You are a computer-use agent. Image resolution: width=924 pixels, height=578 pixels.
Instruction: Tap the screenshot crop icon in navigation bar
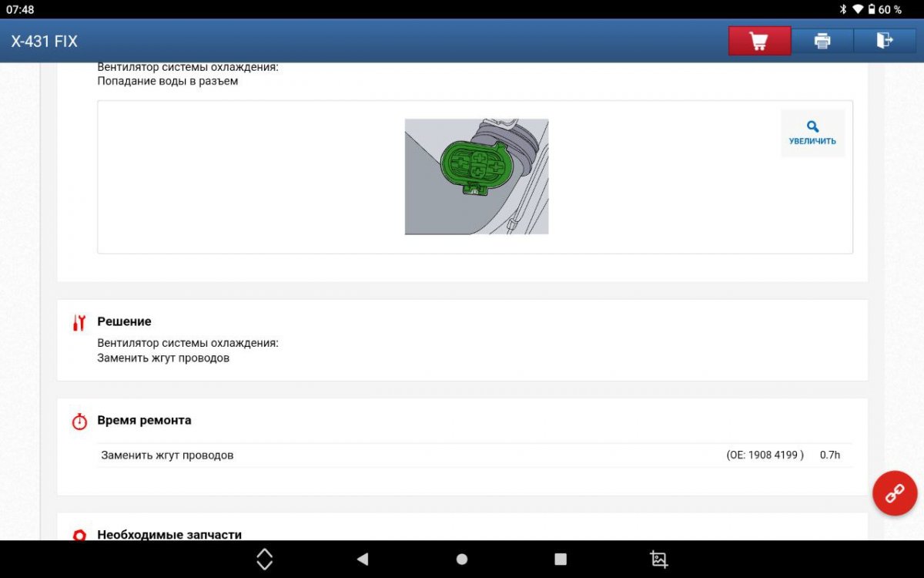point(659,560)
